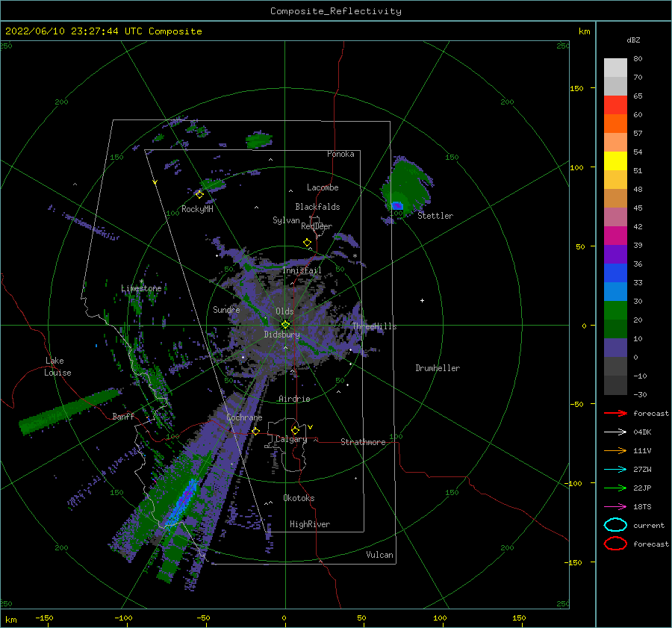Click the cyan 27ZW arrow legend icon
Viewport: 672px width, 628px height.
(x=615, y=470)
